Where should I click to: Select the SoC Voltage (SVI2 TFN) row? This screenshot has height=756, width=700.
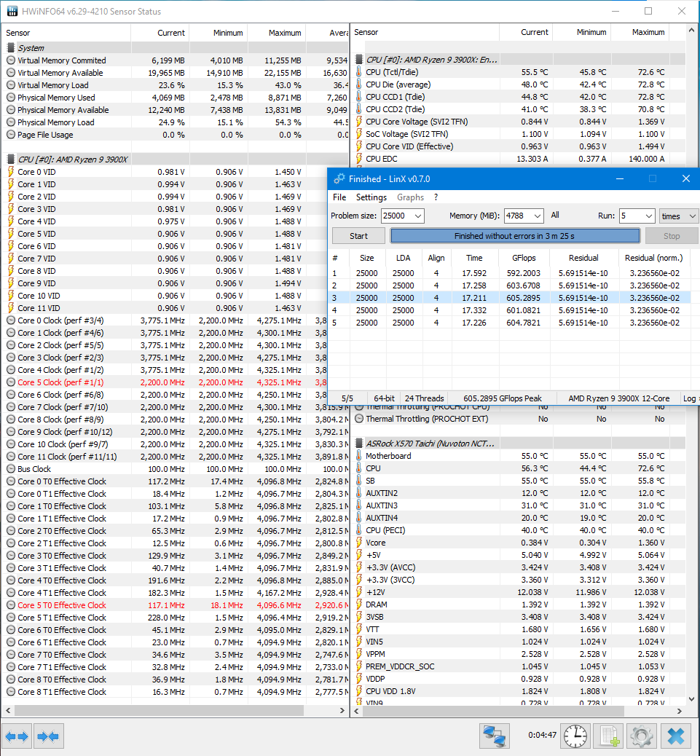coord(518,134)
